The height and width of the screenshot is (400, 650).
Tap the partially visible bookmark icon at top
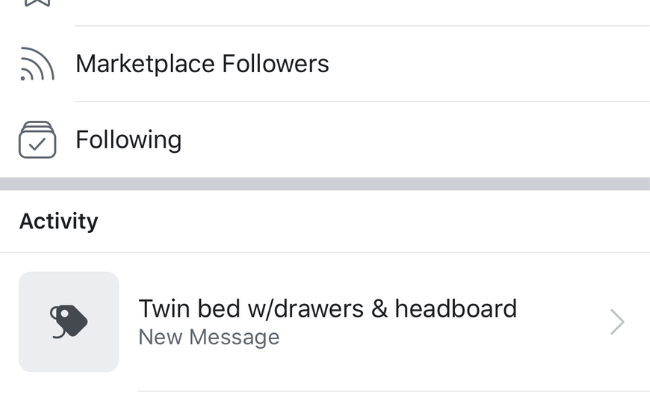click(x=39, y=4)
